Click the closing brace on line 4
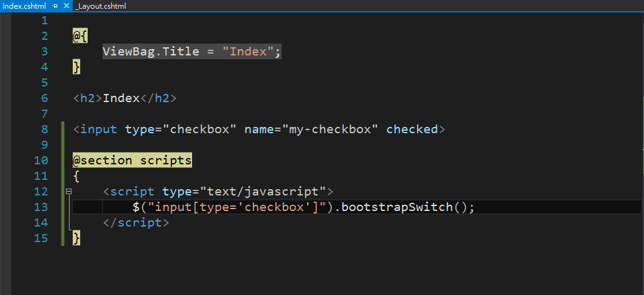The height and width of the screenshot is (295, 644). click(x=76, y=67)
